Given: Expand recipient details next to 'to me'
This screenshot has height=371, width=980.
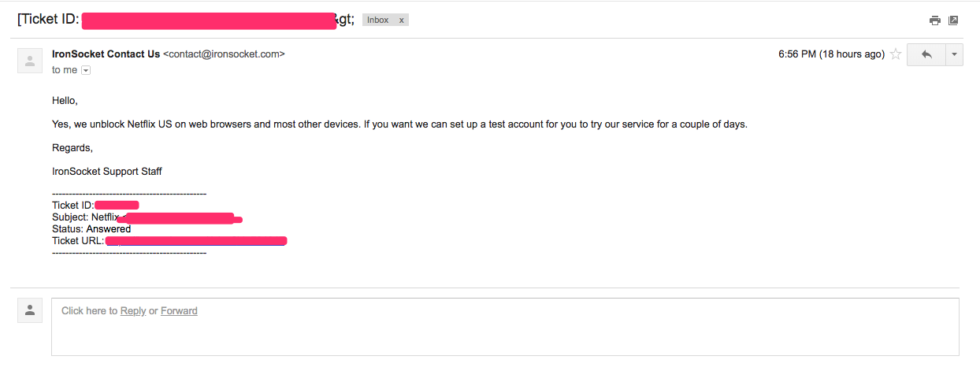Looking at the screenshot, I should coord(86,70).
